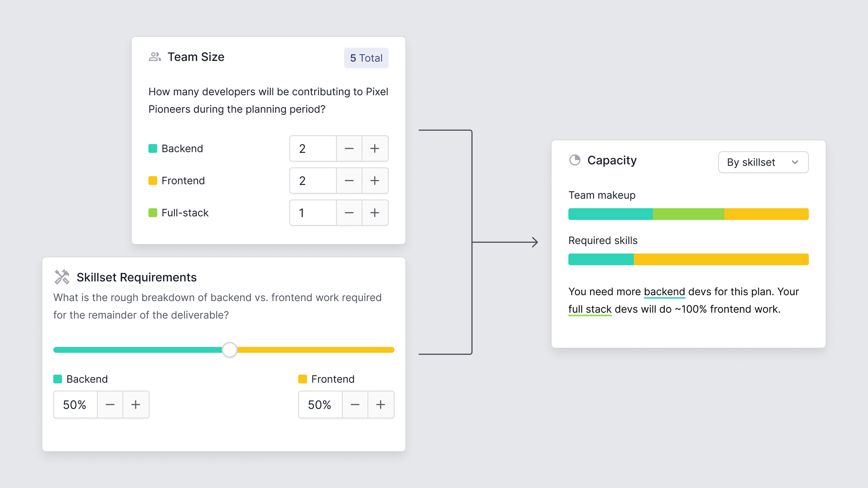Click the chevron on the skillset selector
This screenshot has height=488, width=868.
point(795,162)
